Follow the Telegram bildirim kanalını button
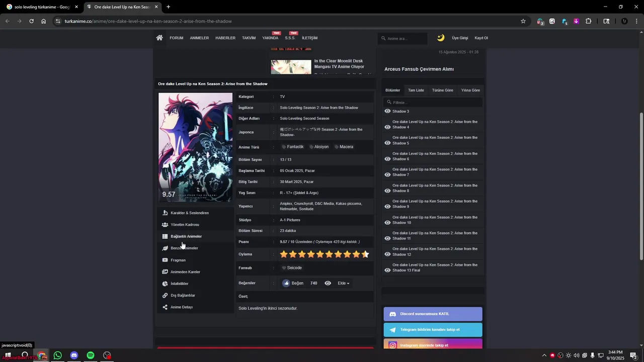 click(433, 330)
